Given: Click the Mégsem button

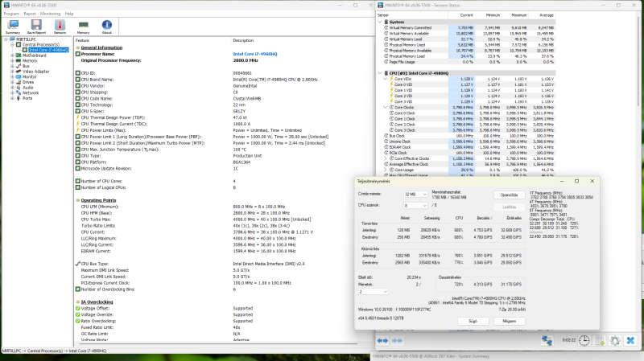Looking at the screenshot, I should 510,322.
